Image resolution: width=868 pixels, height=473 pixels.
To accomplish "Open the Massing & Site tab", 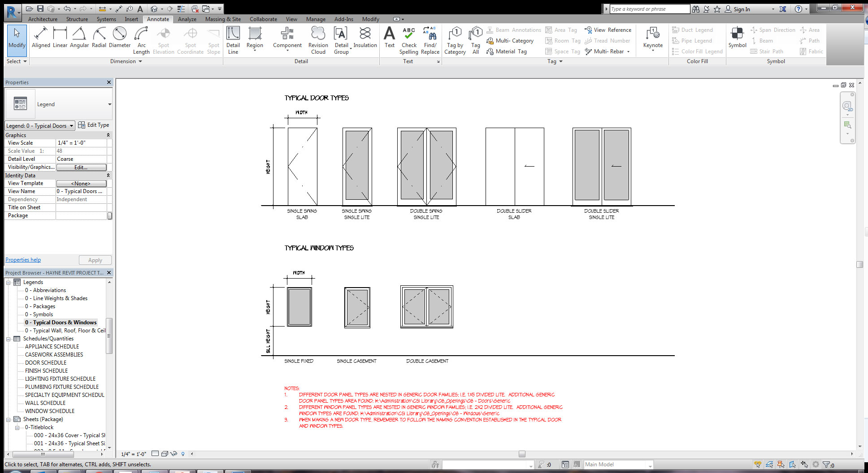I will [223, 19].
